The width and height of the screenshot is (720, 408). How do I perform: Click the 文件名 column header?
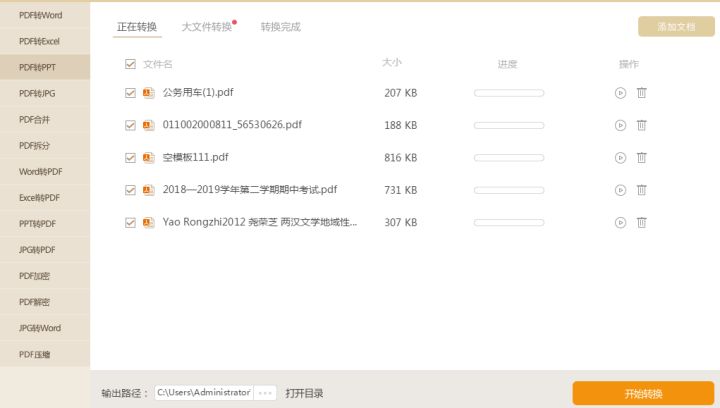coord(158,64)
